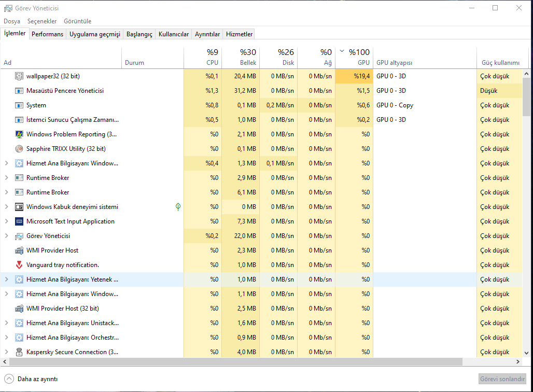Click the vertical scrollbar down arrow
Screen dimensions: 533x392
(527, 353)
